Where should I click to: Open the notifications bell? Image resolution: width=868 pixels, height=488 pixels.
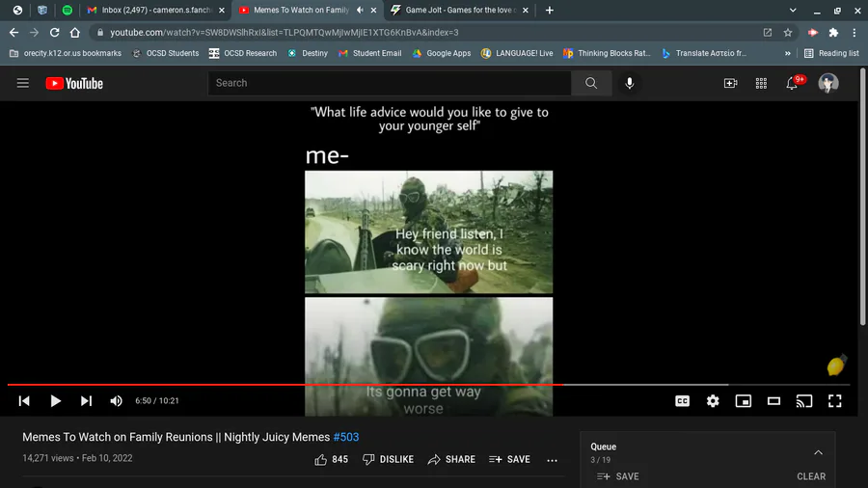coord(793,83)
